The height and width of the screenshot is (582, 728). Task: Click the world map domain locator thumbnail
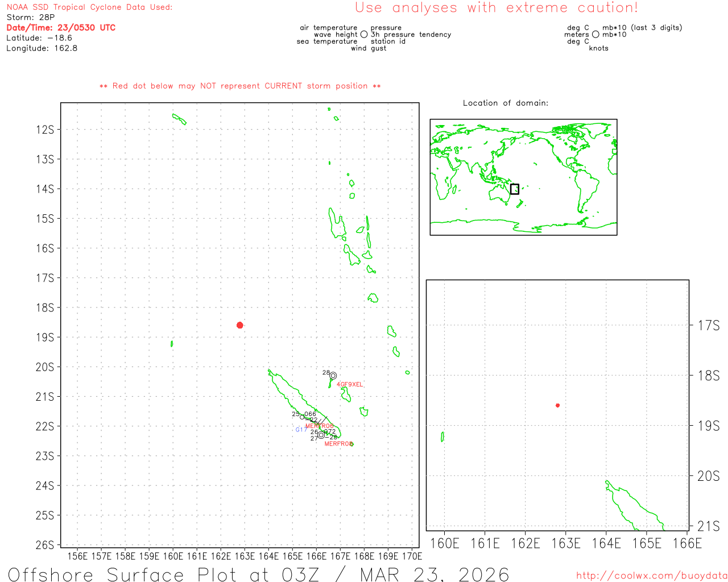point(523,177)
